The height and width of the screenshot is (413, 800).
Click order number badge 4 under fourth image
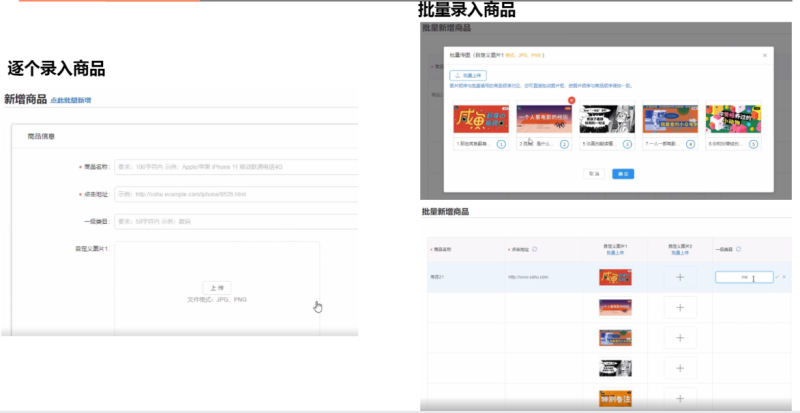pos(690,144)
